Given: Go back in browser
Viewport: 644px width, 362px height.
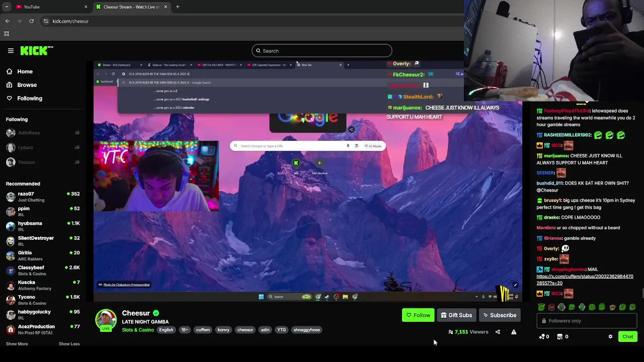Looking at the screenshot, I should [x=8, y=21].
